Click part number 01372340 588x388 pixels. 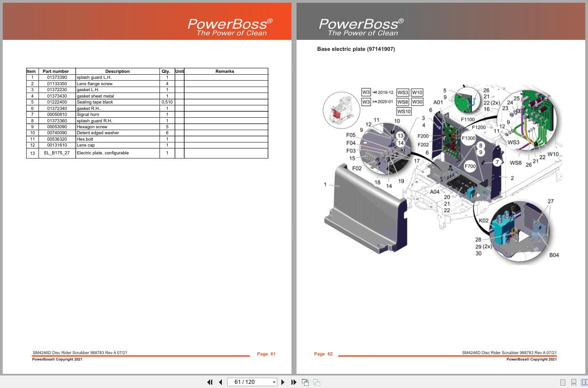(x=57, y=109)
